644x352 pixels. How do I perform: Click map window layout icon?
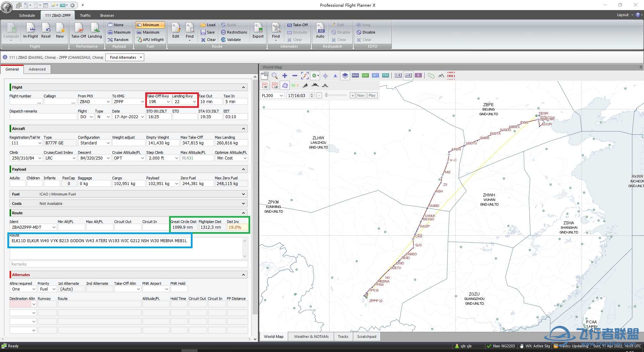point(265,76)
